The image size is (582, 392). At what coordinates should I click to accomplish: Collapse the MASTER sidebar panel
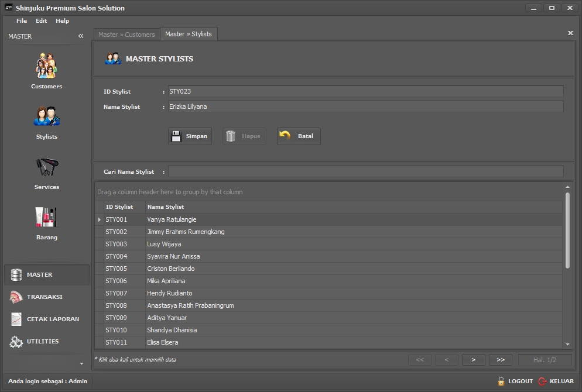[x=81, y=36]
